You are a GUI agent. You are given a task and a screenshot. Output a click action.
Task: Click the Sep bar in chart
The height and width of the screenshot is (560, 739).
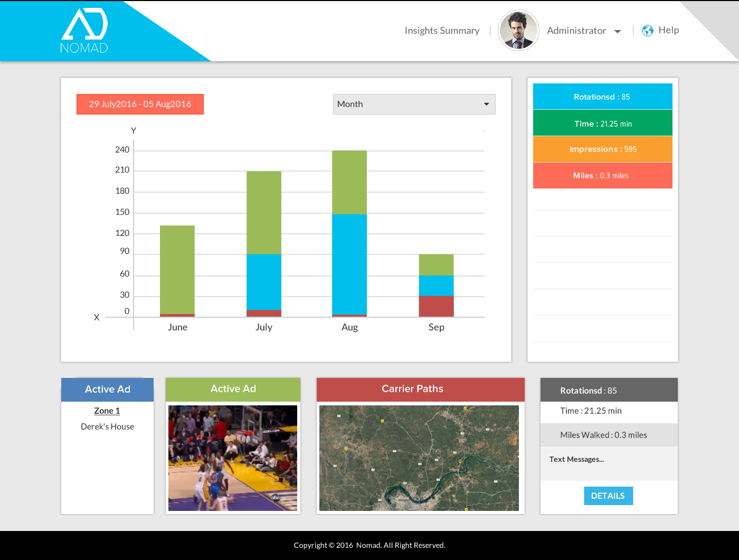(x=437, y=286)
